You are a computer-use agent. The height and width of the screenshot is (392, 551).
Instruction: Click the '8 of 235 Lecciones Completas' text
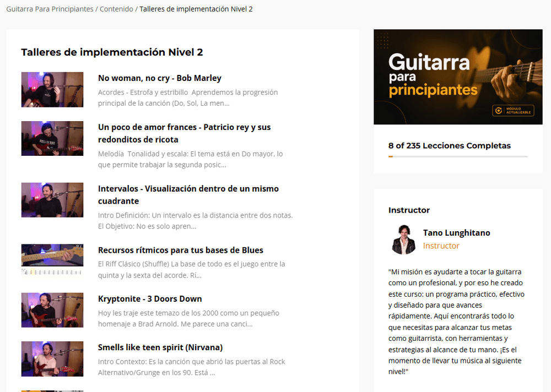tap(450, 146)
